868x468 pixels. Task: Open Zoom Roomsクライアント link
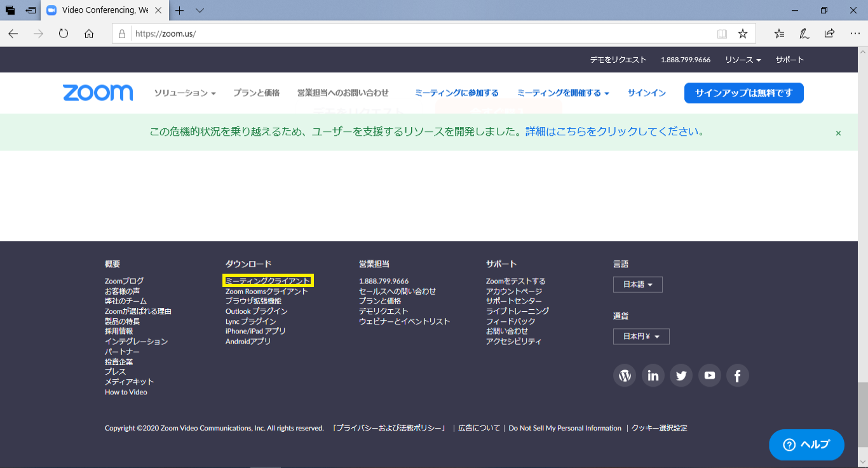(x=267, y=291)
